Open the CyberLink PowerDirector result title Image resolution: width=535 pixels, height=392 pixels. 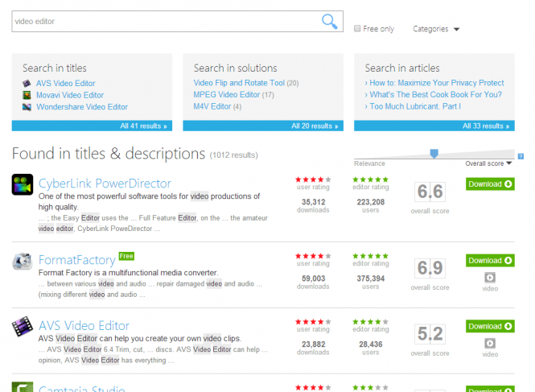[x=105, y=184]
